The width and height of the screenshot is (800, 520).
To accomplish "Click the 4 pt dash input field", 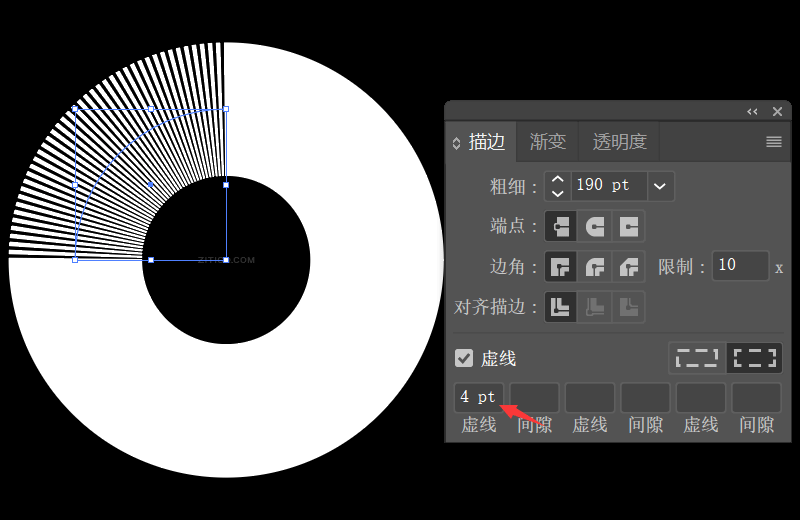I will point(478,397).
